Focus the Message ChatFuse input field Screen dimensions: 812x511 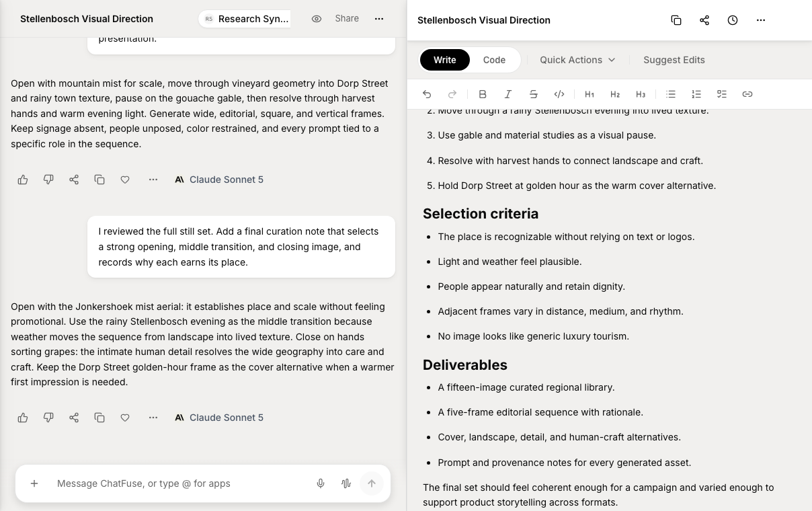point(178,483)
